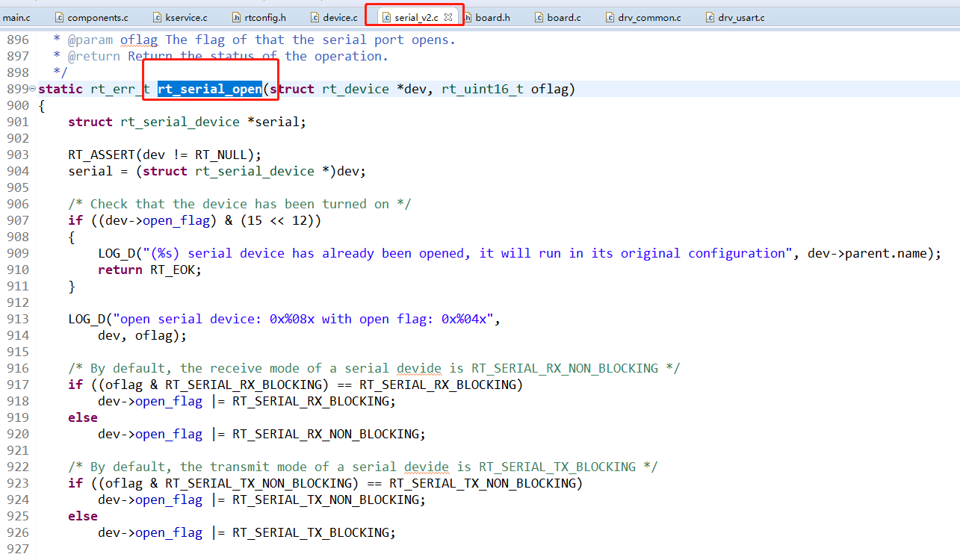Click 'open_flag |= RT_SERIAL_TX_NON_BLOCKING;' assignment
Viewport: 960px width, 560px height.
(x=280, y=500)
